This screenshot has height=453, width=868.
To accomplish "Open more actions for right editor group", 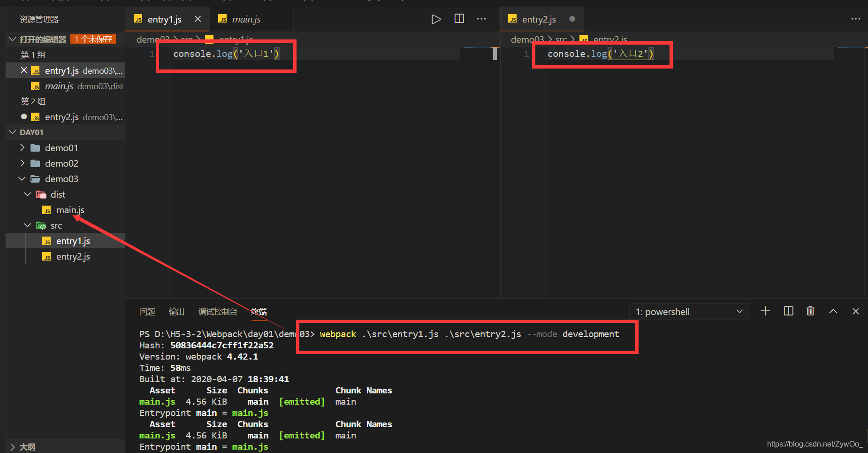I will [x=856, y=19].
